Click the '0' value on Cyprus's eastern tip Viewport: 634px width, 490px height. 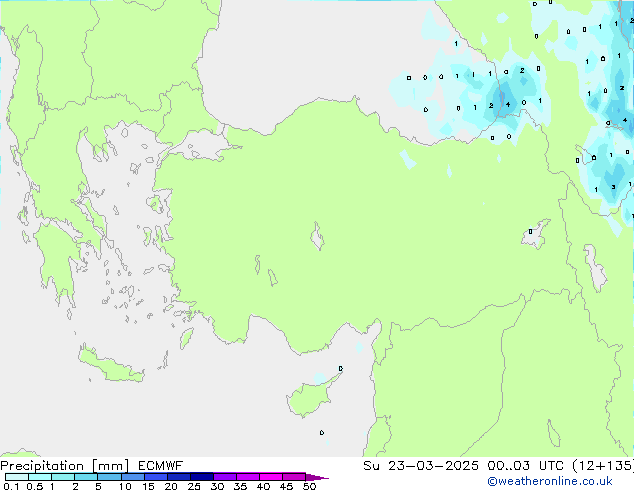(x=341, y=368)
